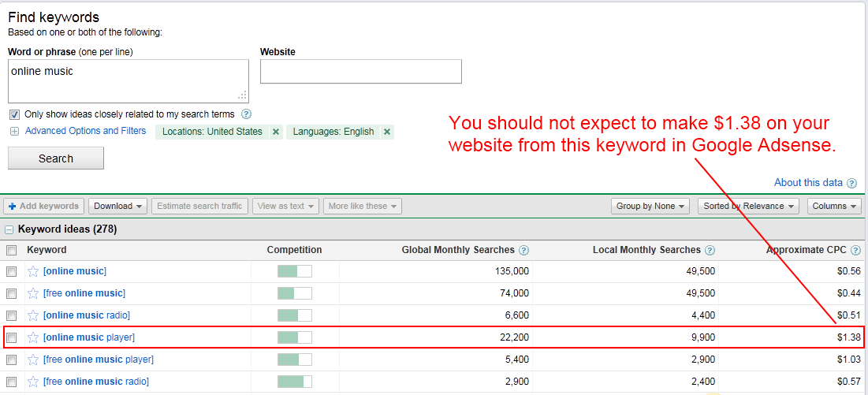Screen dimensions: 868x395
Task: Focus the Website input field
Action: coord(361,72)
